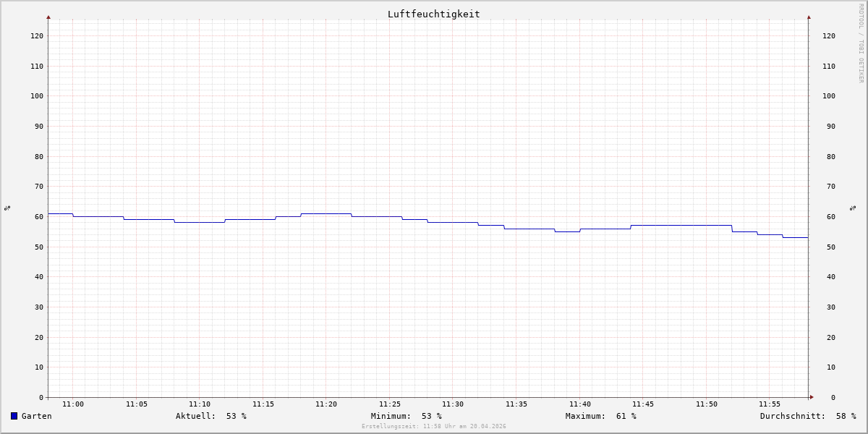Click the 11:45 time axis label

point(643,404)
